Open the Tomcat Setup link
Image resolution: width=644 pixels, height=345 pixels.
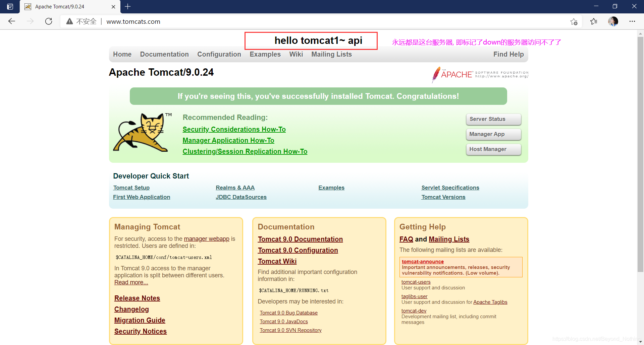[x=131, y=188]
